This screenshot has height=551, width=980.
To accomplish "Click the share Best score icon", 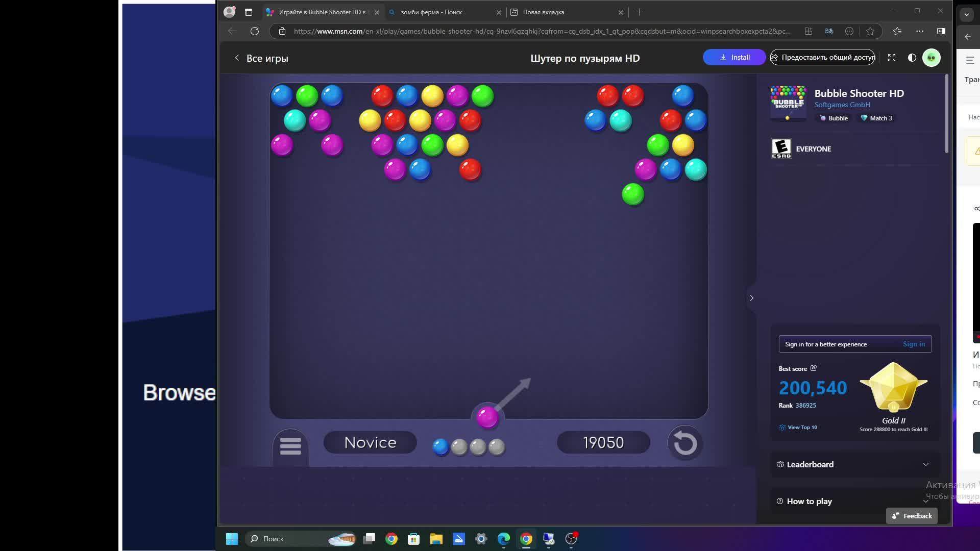I will point(815,368).
